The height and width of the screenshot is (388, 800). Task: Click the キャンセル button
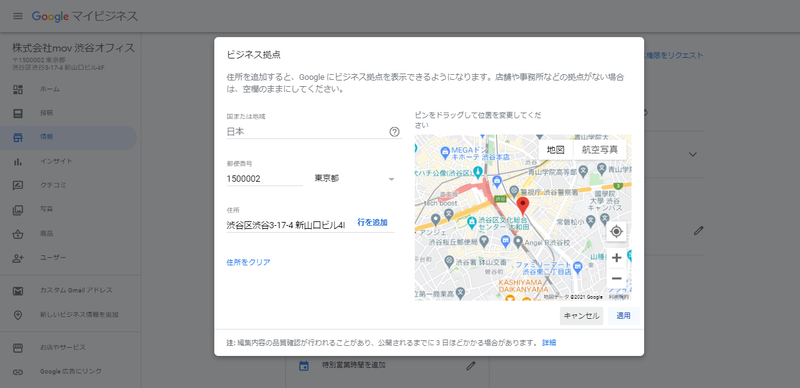(x=582, y=316)
